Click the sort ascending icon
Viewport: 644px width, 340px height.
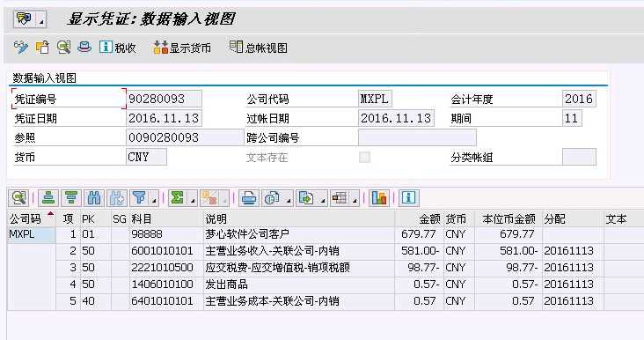[x=48, y=198]
